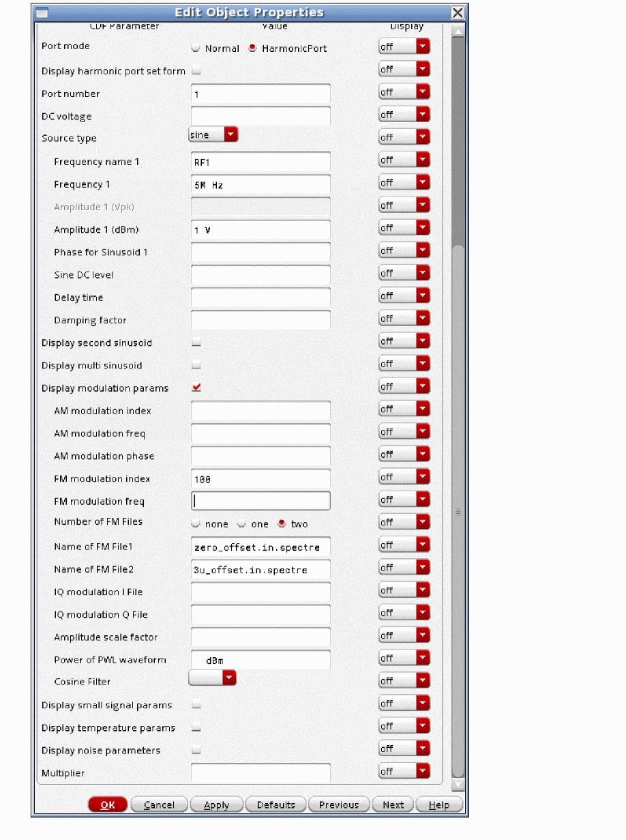Uncheck Display modulation params checkbox
Viewport: 626px width, 840px height.
196,388
